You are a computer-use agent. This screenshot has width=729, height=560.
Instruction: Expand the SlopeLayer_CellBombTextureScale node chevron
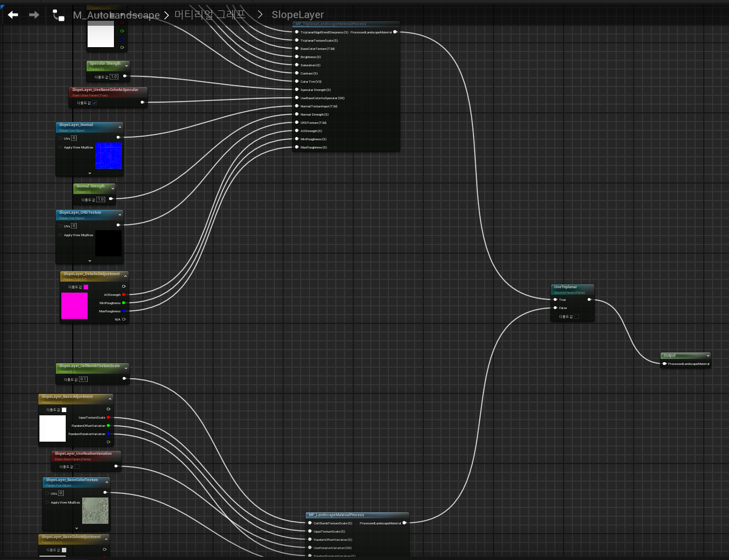pos(126,368)
